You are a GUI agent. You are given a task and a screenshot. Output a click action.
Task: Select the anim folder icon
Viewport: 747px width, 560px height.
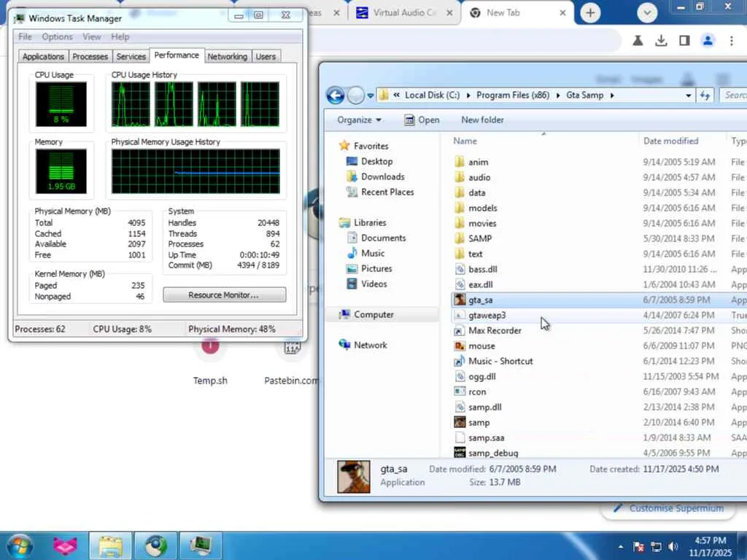(460, 162)
